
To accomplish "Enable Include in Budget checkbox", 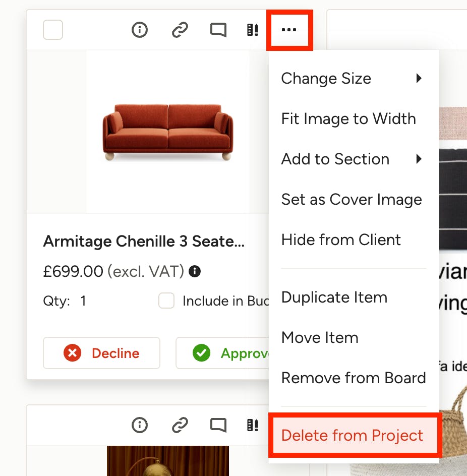I will click(x=166, y=301).
